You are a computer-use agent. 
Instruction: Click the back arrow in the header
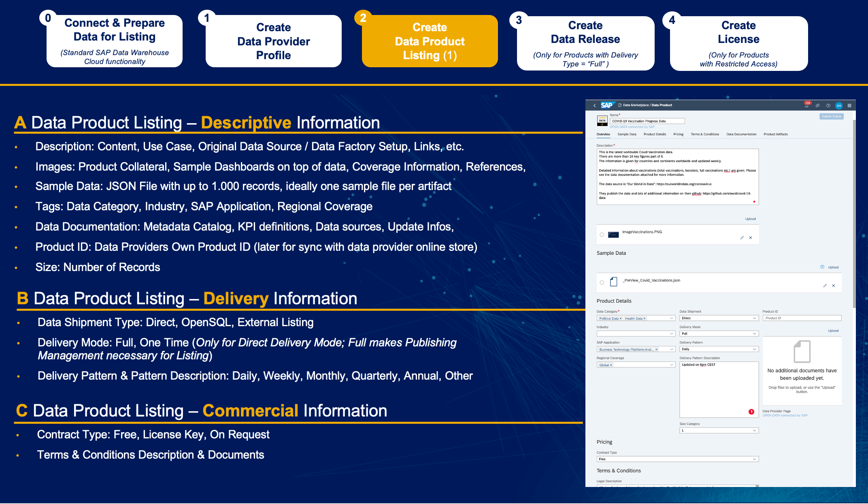(595, 105)
